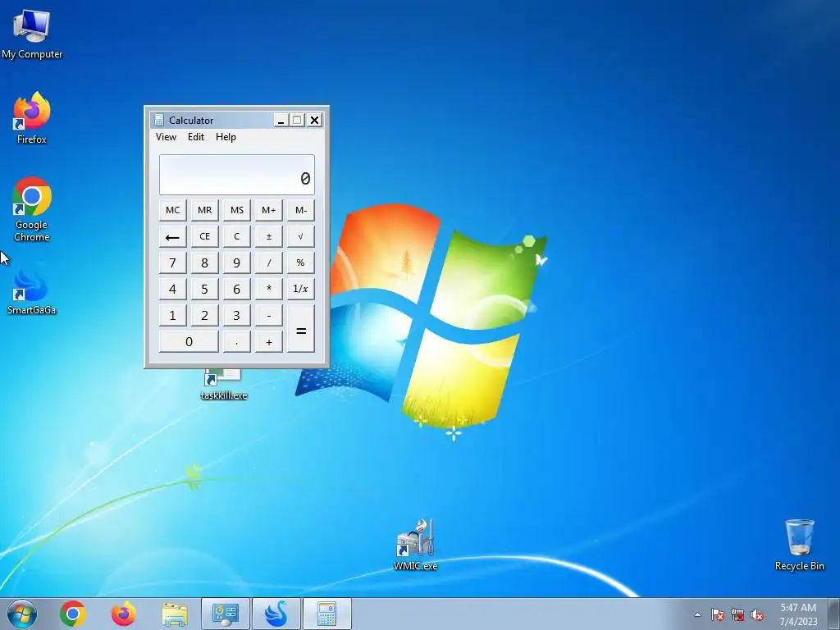Select the taskkill.exe desktop shortcut
This screenshot has height=630, width=840.
click(223, 386)
